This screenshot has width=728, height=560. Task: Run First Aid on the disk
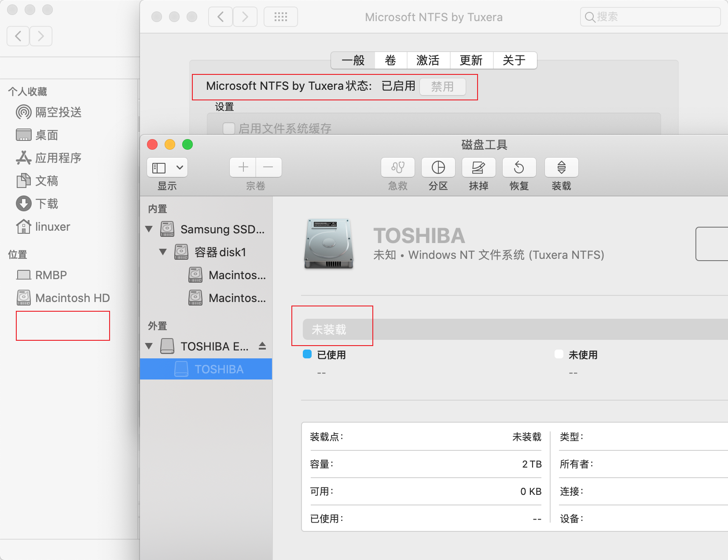point(397,174)
